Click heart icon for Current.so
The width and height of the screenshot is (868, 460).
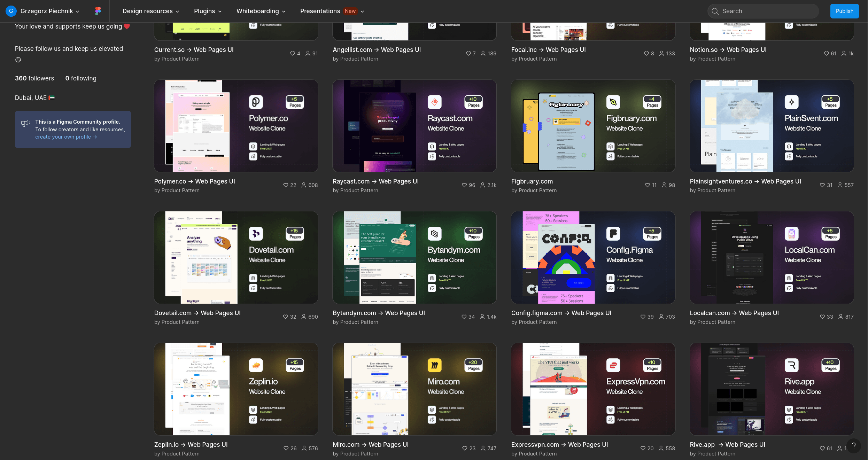click(x=293, y=54)
